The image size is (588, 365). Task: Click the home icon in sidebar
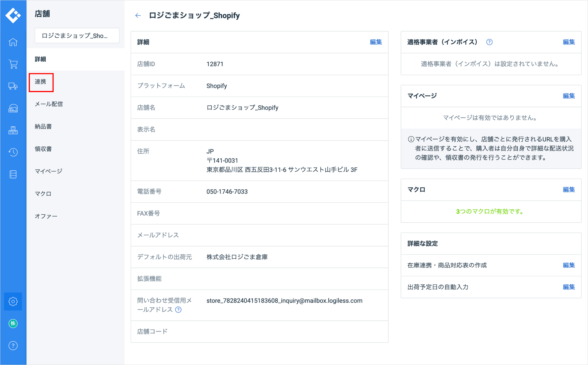[x=13, y=42]
